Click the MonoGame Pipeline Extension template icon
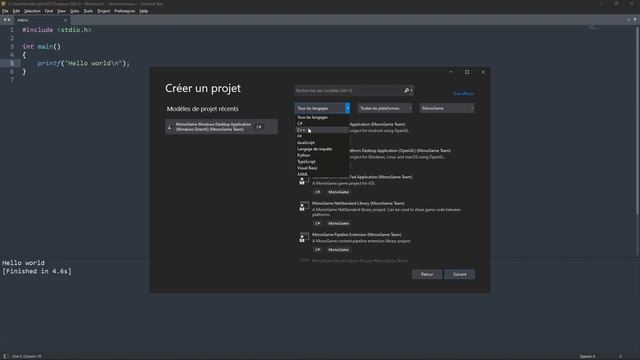Image resolution: width=640 pixels, height=360 pixels. [304, 238]
